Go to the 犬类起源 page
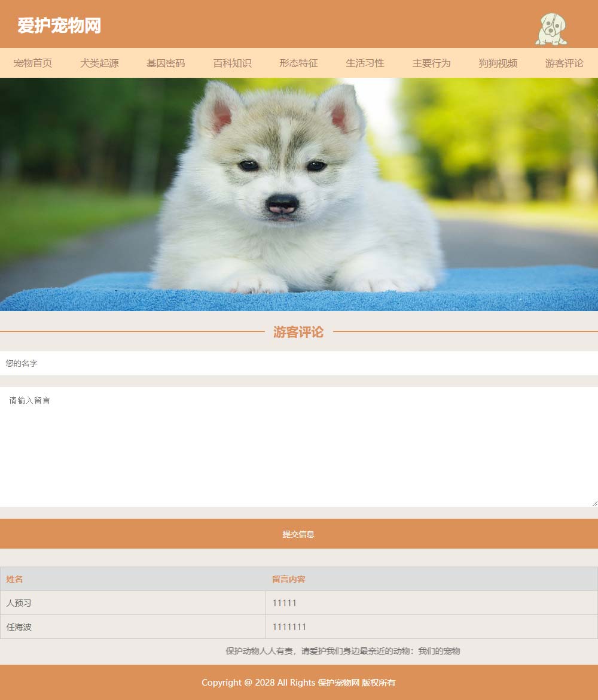The height and width of the screenshot is (700, 598). [x=99, y=63]
